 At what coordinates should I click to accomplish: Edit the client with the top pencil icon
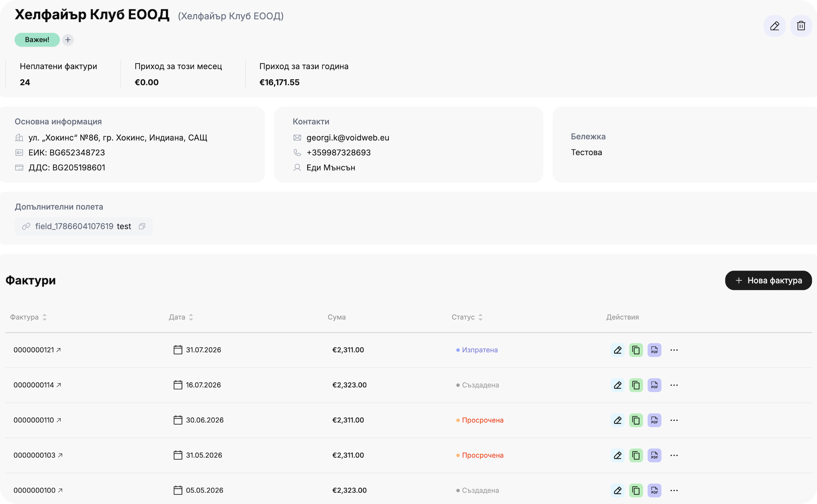[x=775, y=26]
